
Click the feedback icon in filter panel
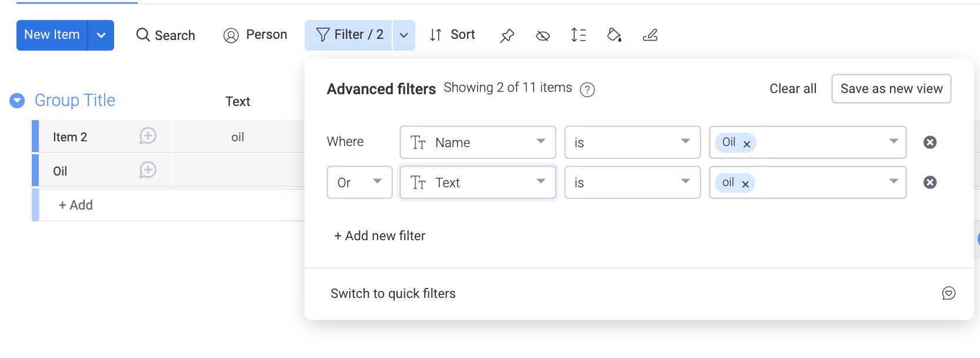tap(949, 293)
